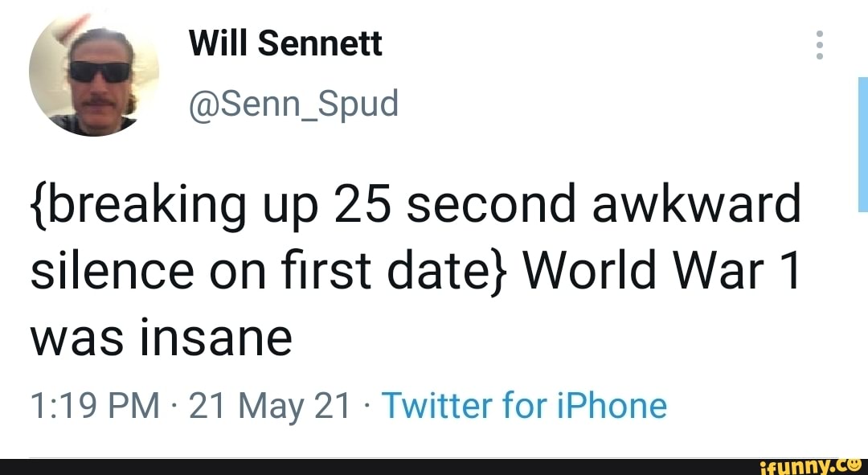Screen dimensions: 868x475
Task: Click the opening curly brace before "breaking"
Action: tap(39, 207)
